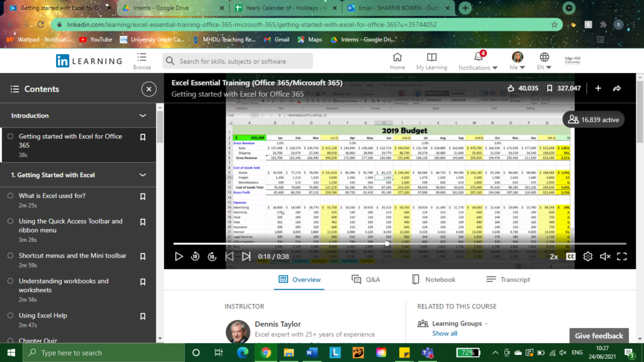The height and width of the screenshot is (362, 644).
Task: Open new browser tab
Action: 465,8
